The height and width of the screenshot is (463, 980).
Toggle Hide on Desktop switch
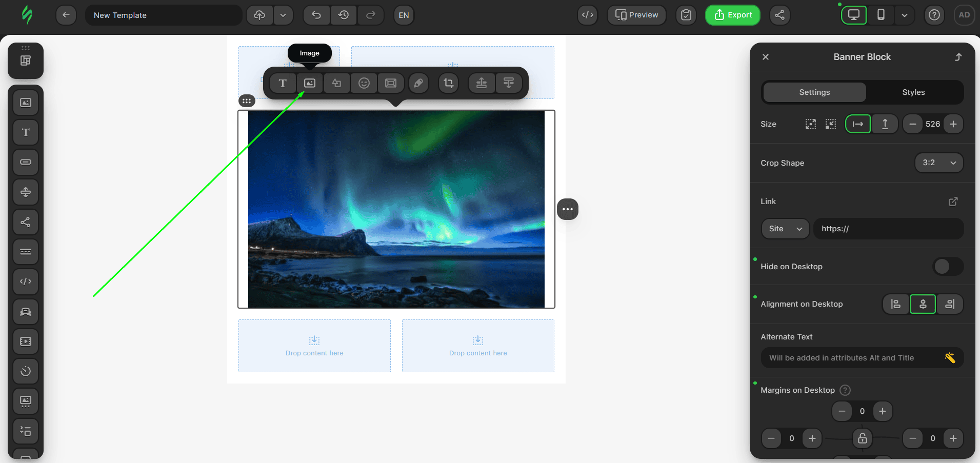(948, 267)
